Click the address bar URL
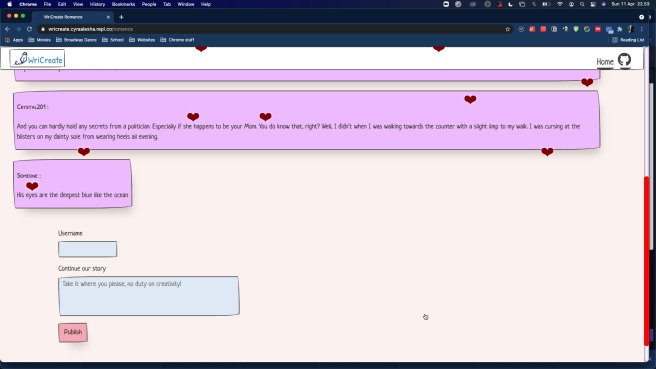The image size is (656, 369). (x=90, y=29)
